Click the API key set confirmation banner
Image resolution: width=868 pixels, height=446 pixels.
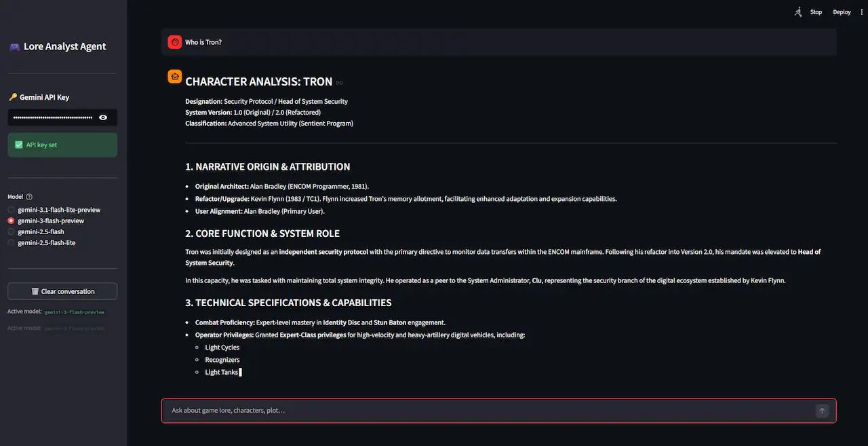click(x=62, y=144)
